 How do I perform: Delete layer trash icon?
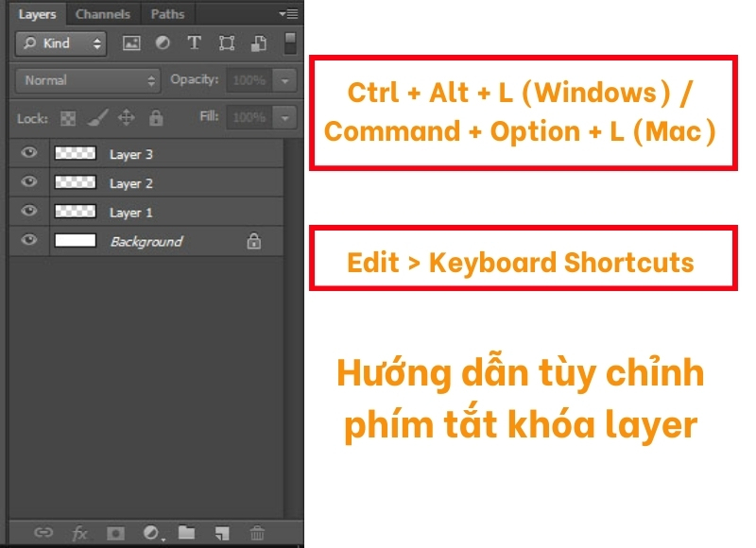coord(257,533)
